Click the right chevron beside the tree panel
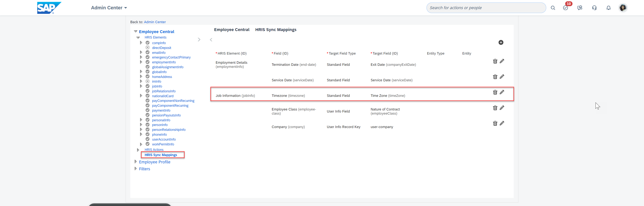Viewport: 644px width, 206px height. click(199, 39)
